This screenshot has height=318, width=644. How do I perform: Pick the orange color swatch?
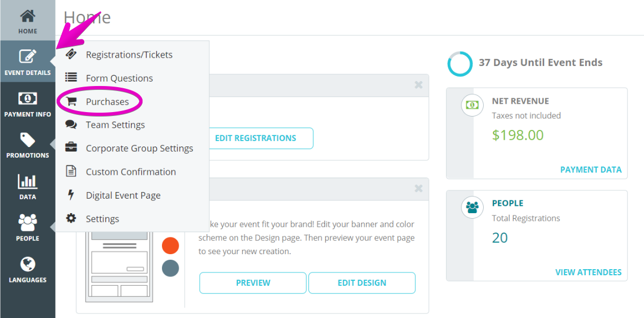point(170,245)
